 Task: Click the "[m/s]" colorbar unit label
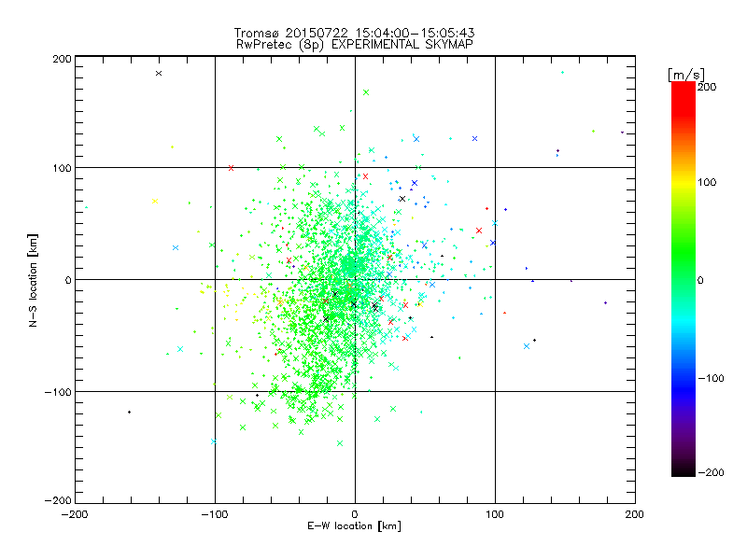(x=686, y=75)
